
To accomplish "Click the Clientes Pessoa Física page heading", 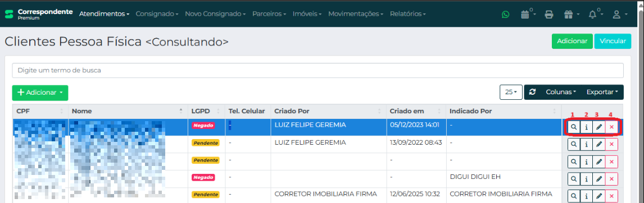I will (117, 41).
